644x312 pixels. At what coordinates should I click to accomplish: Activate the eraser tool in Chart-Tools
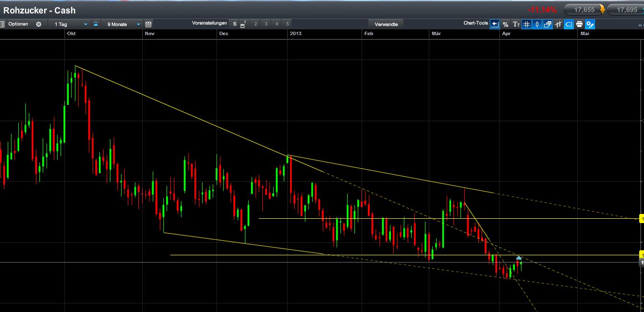click(569, 25)
